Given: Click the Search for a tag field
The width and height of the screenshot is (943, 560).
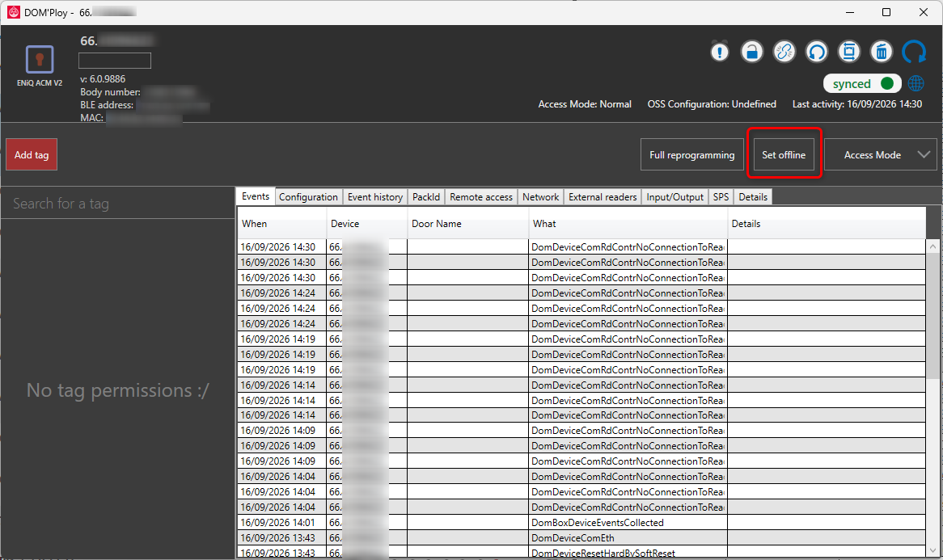Looking at the screenshot, I should [x=118, y=204].
